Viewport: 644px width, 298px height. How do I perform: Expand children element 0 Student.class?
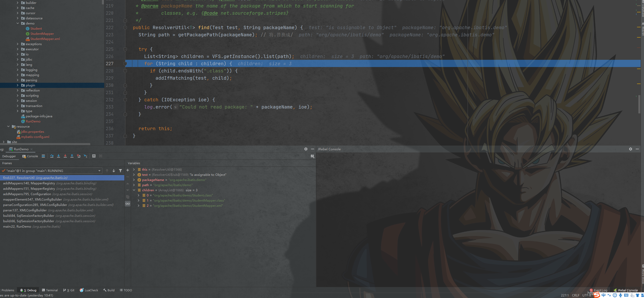[138, 195]
